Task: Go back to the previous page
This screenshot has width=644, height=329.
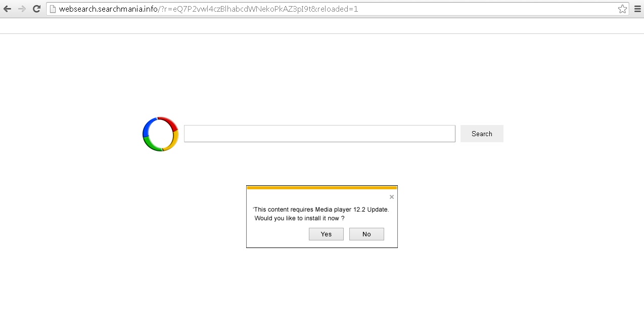Action: coord(7,9)
